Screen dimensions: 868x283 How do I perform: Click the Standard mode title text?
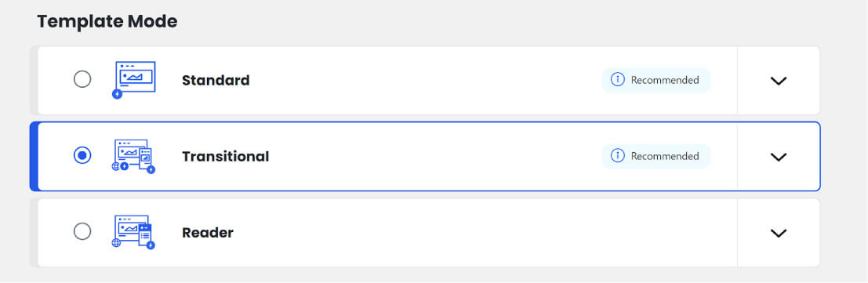[x=216, y=80]
